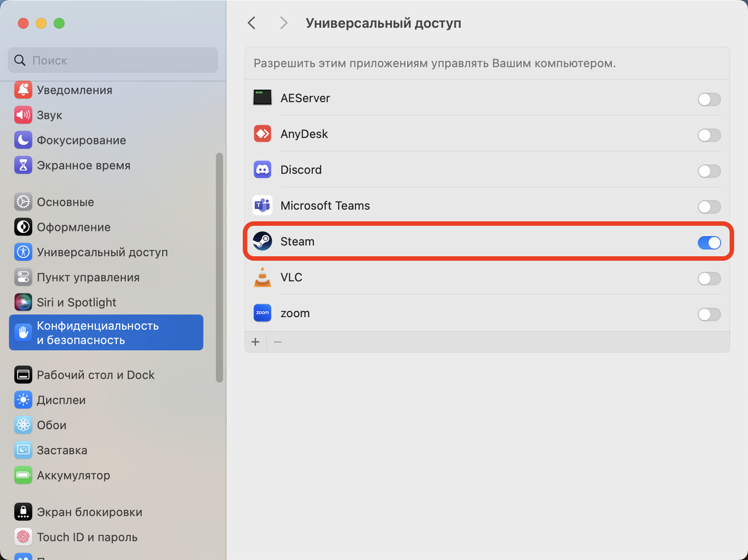Remove app with the minus button
Image resolution: width=748 pixels, height=560 pixels.
coord(278,342)
